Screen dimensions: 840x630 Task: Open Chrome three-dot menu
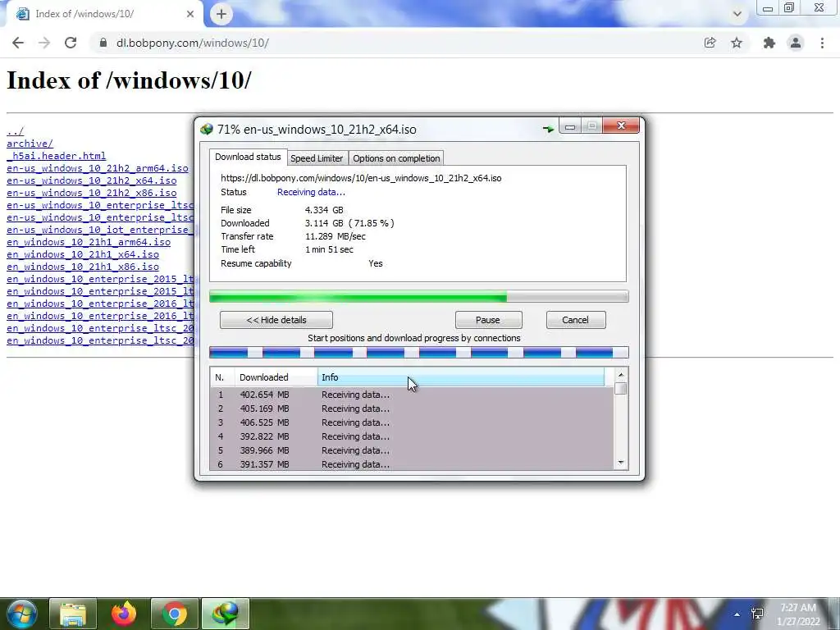(x=822, y=43)
